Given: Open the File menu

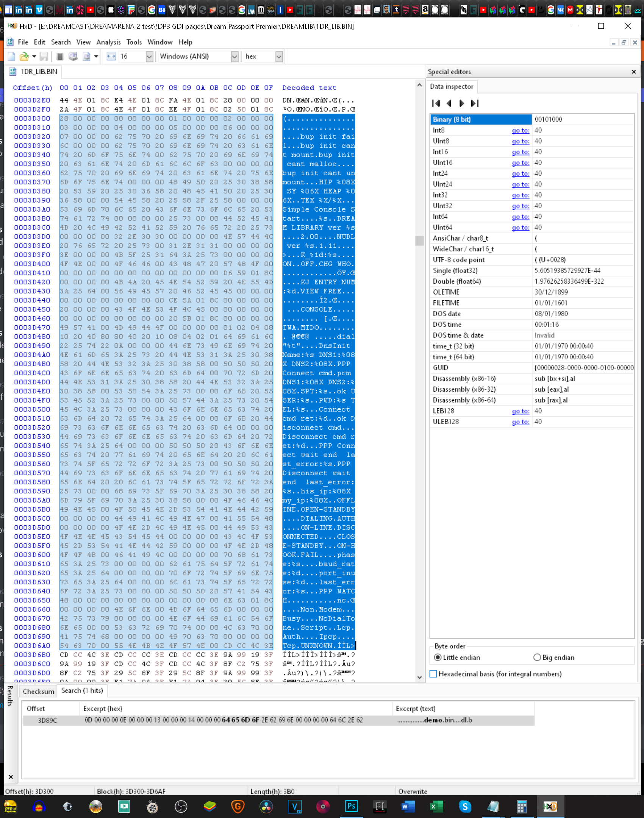Looking at the screenshot, I should coord(23,42).
